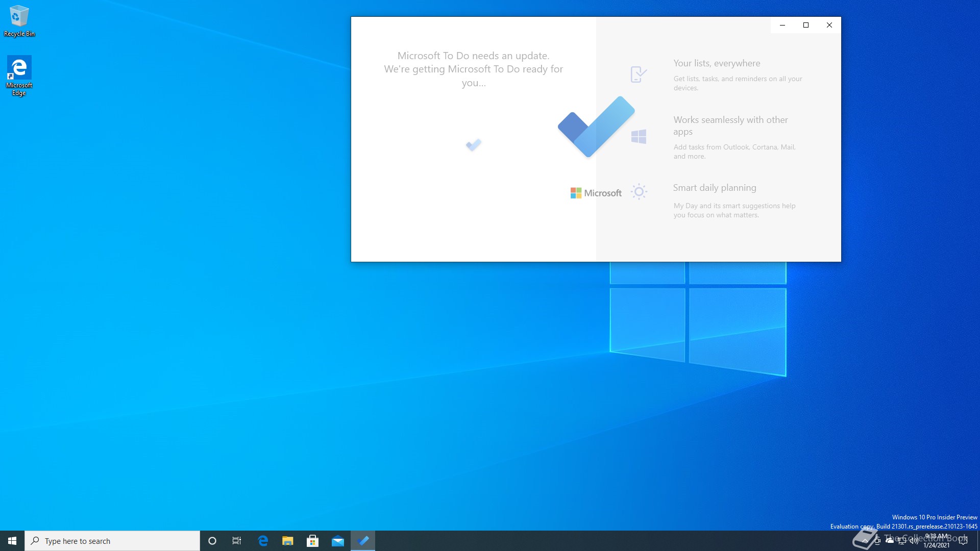Click the 'Smart daily planning' heading
Screen dimensions: 980x551
[715, 188]
